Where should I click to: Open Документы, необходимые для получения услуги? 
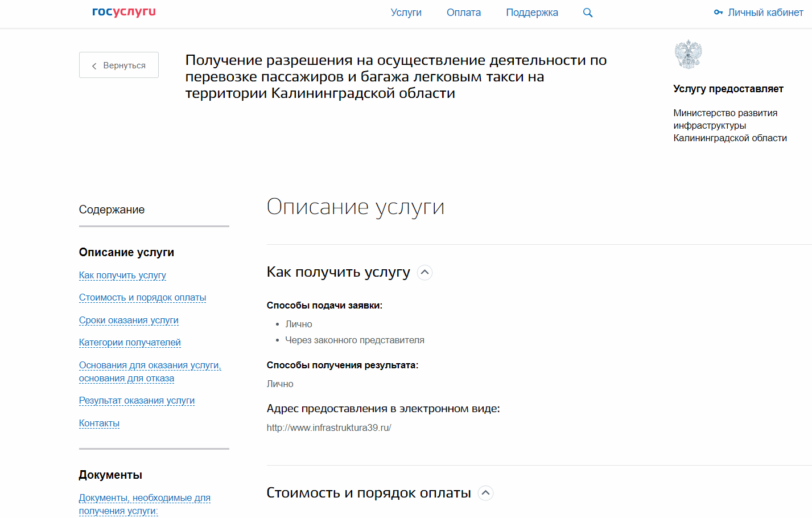click(x=145, y=504)
